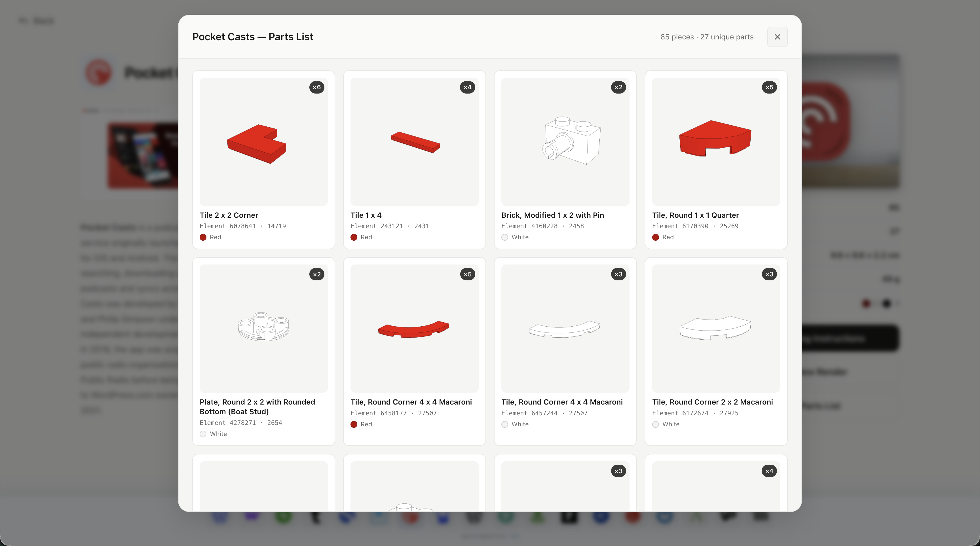Click the "White" label under Brick, Modified 1 x 2
The height and width of the screenshot is (546, 980).
(520, 237)
